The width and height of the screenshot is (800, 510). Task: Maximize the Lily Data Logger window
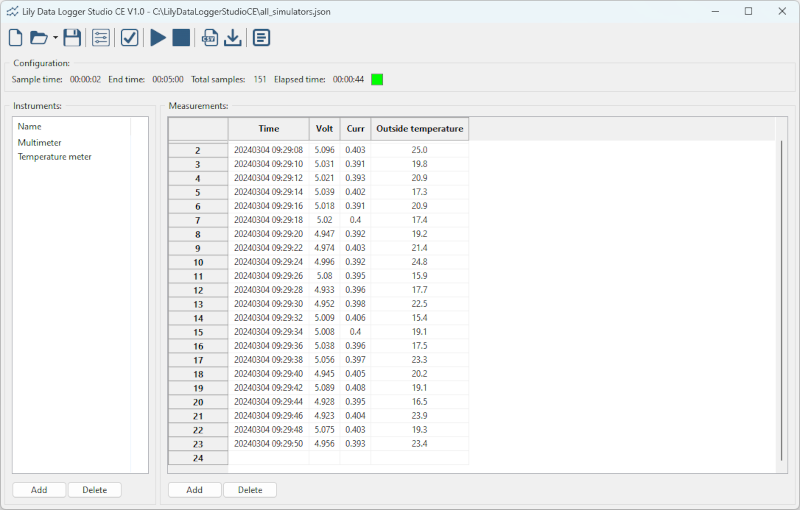tap(748, 11)
